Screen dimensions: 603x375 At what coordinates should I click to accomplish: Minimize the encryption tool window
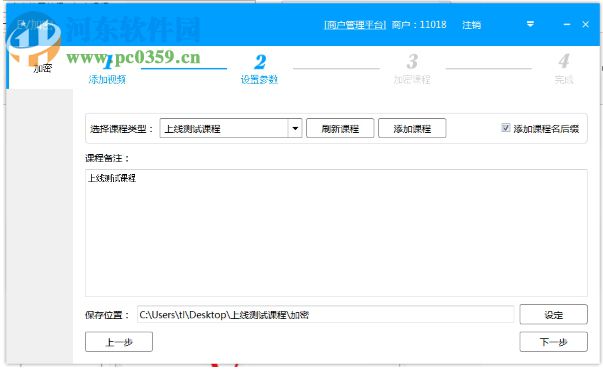[x=566, y=25]
